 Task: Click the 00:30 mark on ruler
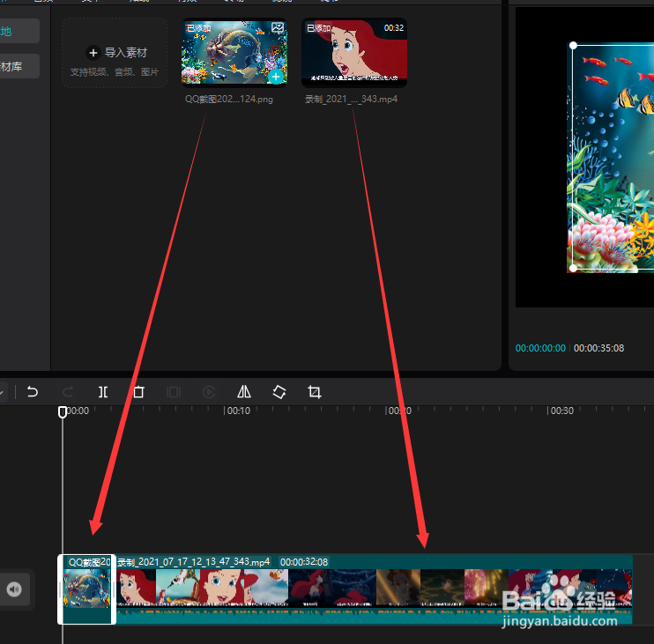coord(561,411)
